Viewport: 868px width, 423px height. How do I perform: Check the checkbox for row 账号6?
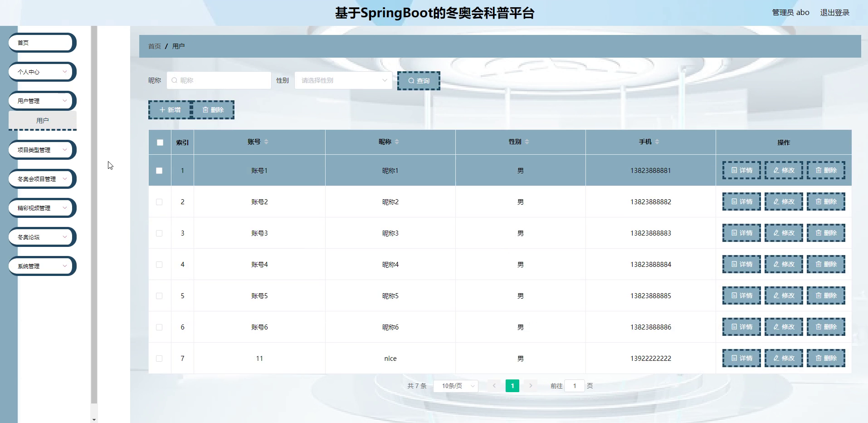pos(159,327)
